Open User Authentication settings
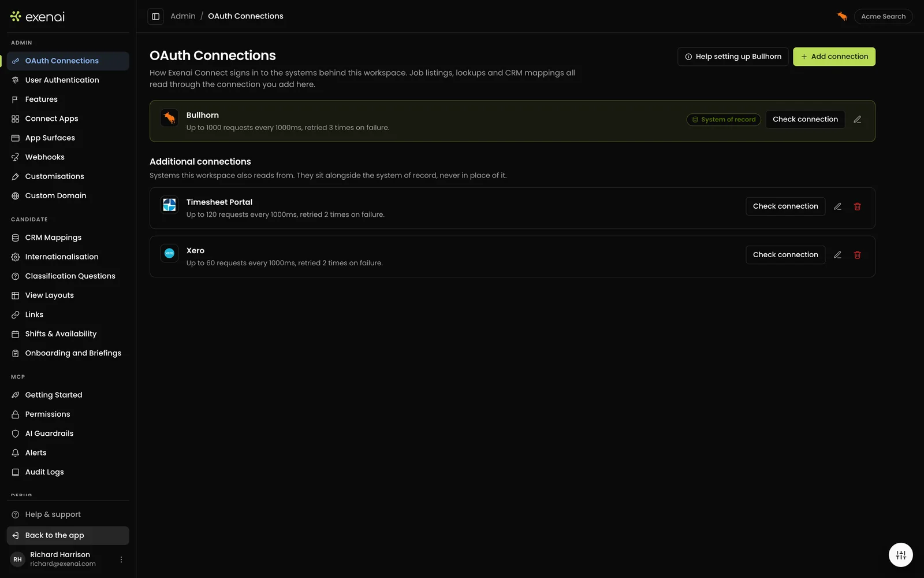Image resolution: width=924 pixels, height=578 pixels. click(x=68, y=80)
